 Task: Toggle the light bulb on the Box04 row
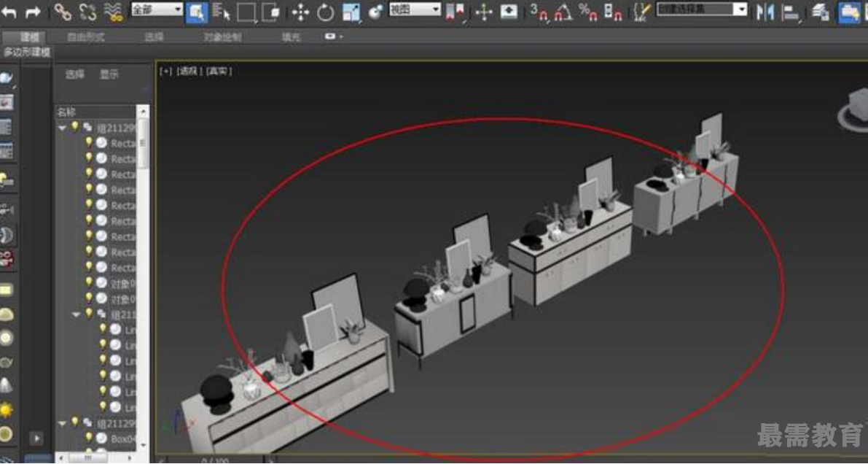pos(88,438)
